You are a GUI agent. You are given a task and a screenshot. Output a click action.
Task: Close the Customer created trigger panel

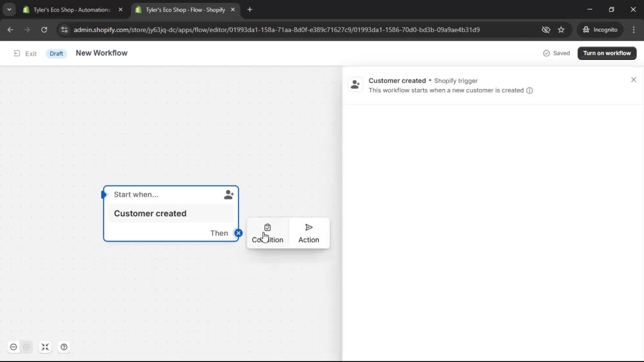click(x=634, y=79)
